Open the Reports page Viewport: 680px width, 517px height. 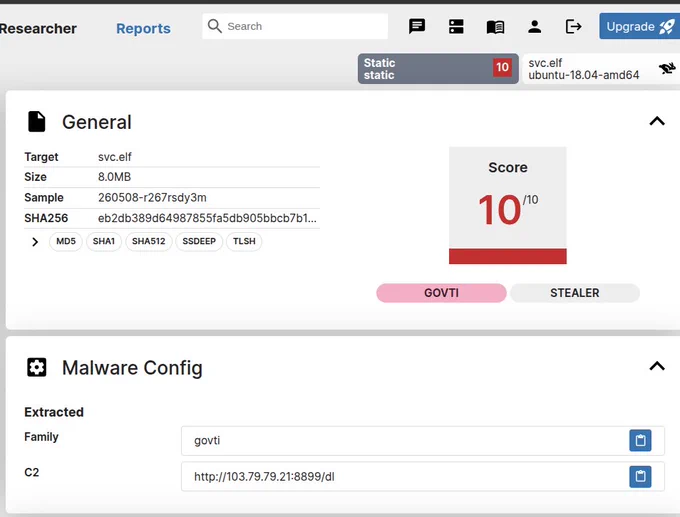143,29
